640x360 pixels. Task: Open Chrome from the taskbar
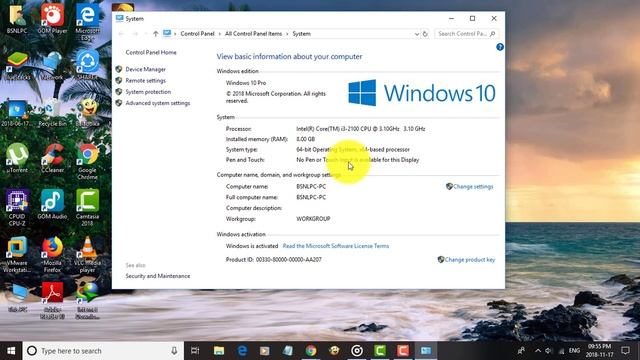pyautogui.click(x=311, y=351)
